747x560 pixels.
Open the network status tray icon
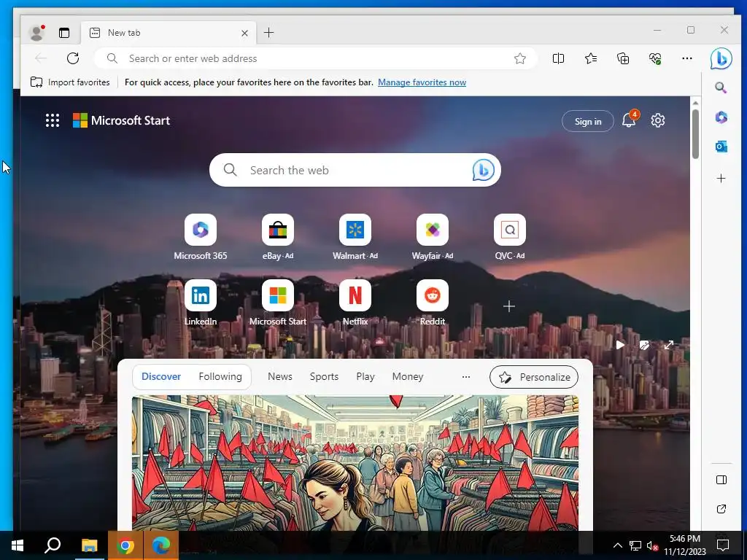point(635,545)
